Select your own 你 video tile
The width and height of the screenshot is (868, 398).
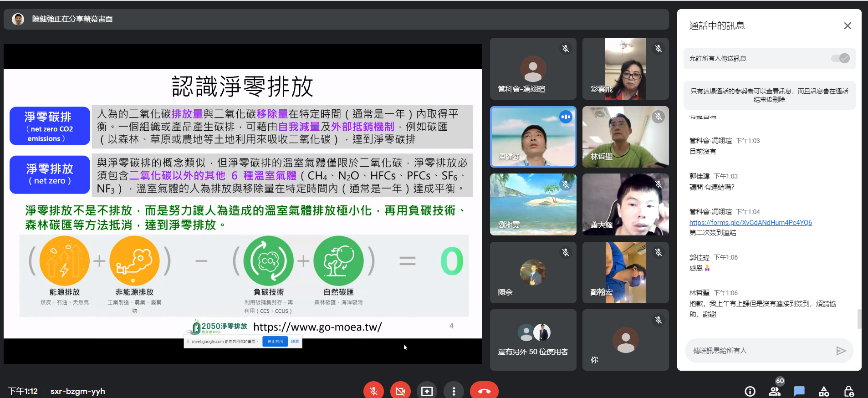point(625,340)
